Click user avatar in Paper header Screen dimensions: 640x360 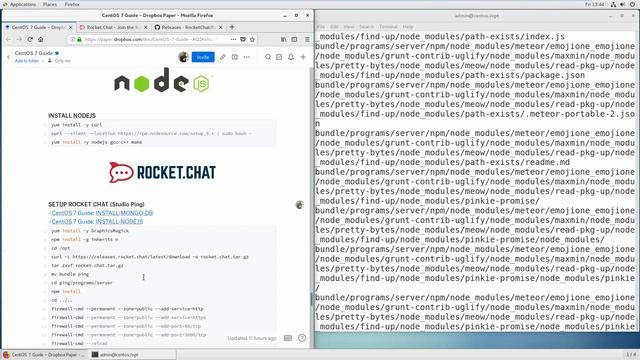pos(183,57)
